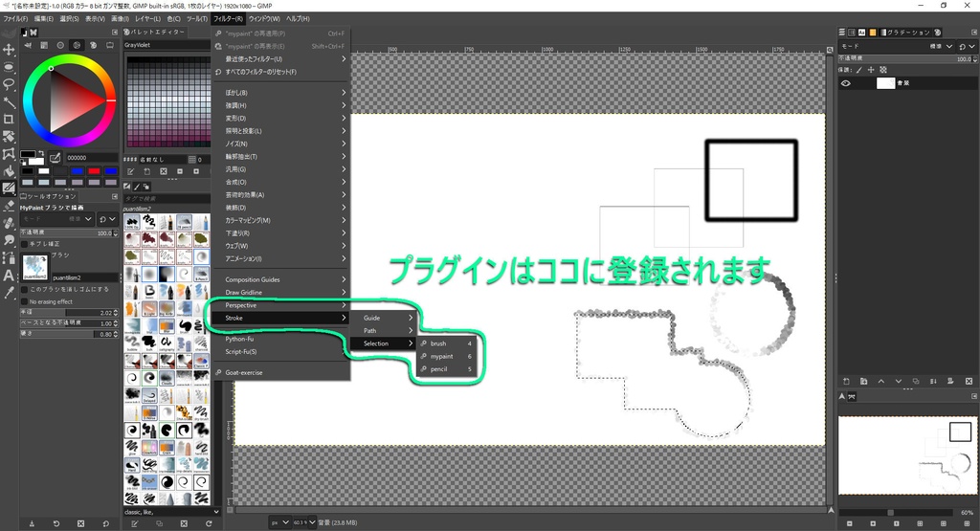Image resolution: width=980 pixels, height=531 pixels.
Task: Toggle visibility eye of 背景 layer
Action: tap(846, 83)
